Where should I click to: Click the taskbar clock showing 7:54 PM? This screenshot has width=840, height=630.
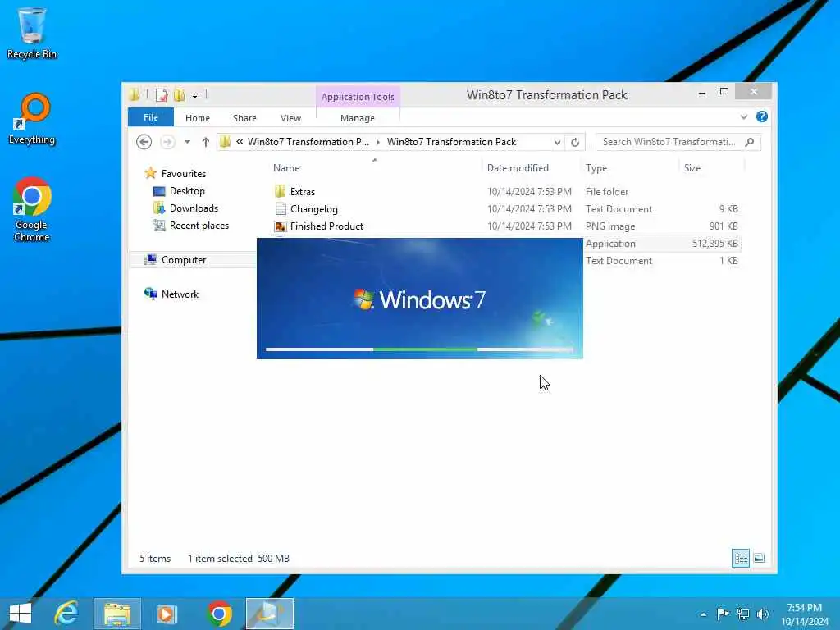coord(804,614)
